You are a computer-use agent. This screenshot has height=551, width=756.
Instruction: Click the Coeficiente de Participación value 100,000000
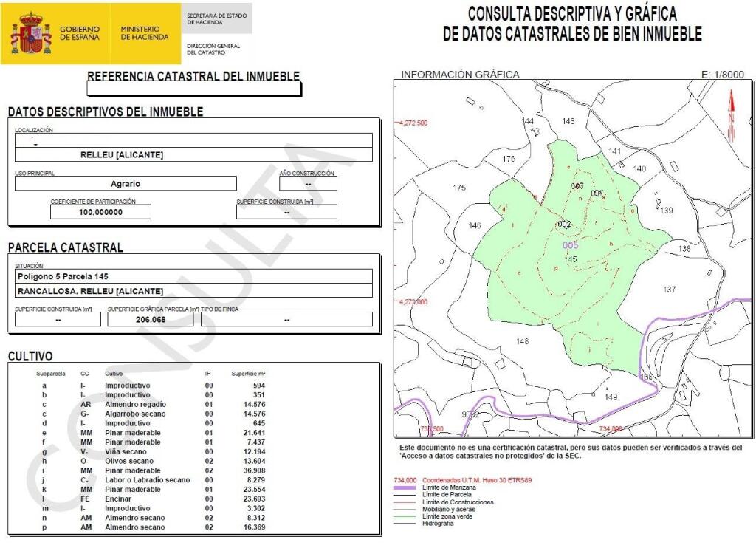point(100,212)
